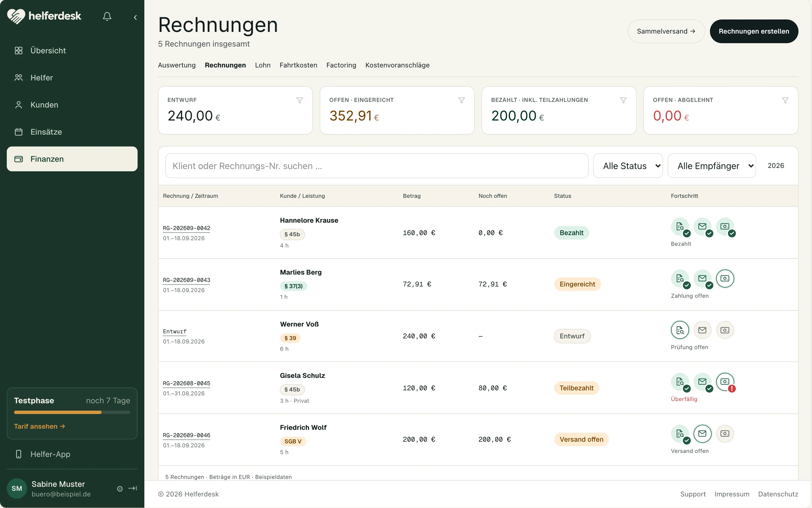Filter by Offen · Abgelehnt funnel icon

[785, 100]
